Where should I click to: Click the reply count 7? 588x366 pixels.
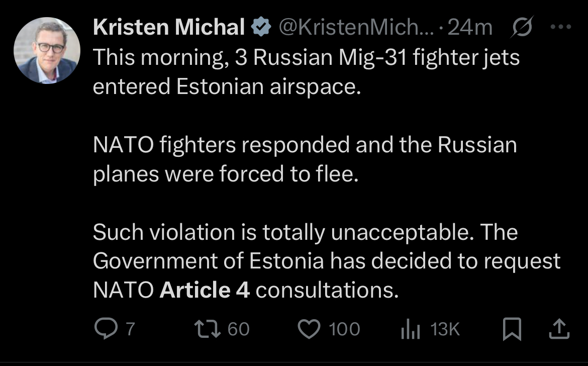130,329
